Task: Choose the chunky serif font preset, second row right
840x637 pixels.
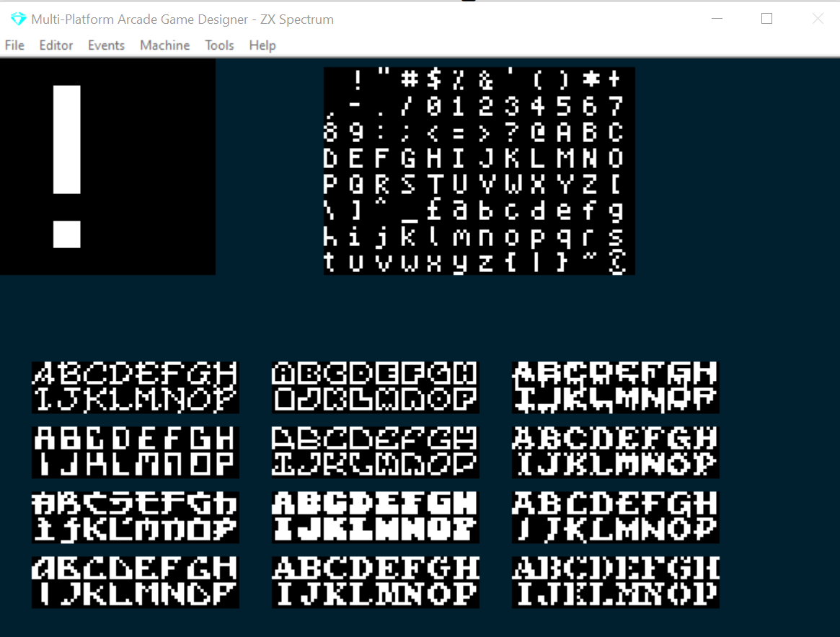Action: pos(616,452)
